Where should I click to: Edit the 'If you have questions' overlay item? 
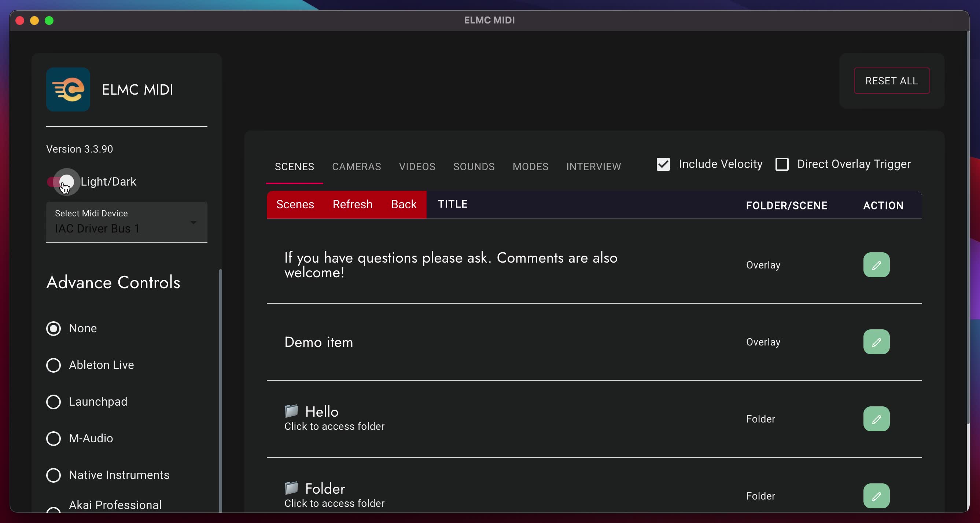(876, 265)
